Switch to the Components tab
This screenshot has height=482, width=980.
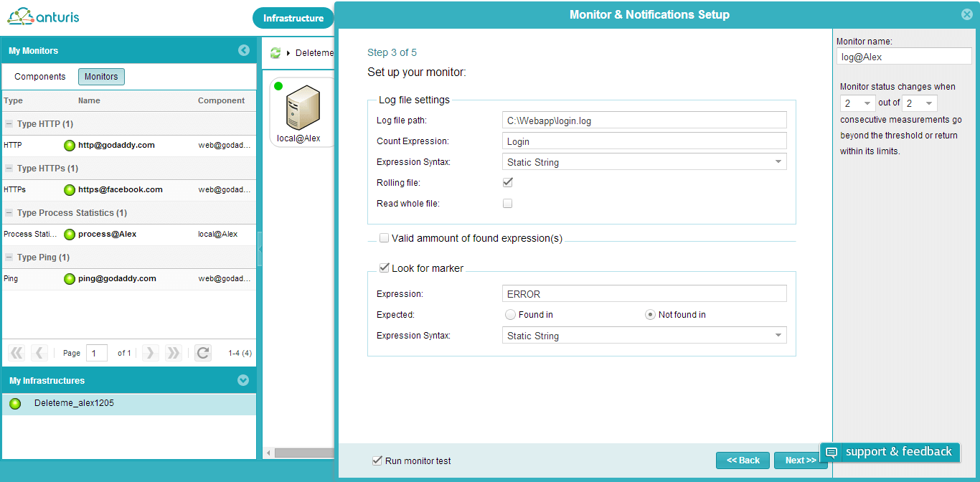tap(39, 76)
